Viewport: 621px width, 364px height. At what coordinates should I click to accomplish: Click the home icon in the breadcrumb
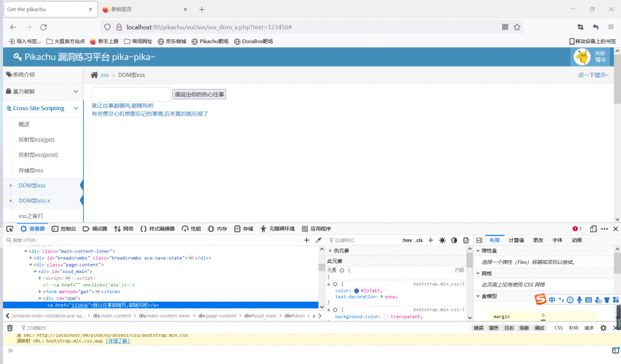[x=94, y=75]
